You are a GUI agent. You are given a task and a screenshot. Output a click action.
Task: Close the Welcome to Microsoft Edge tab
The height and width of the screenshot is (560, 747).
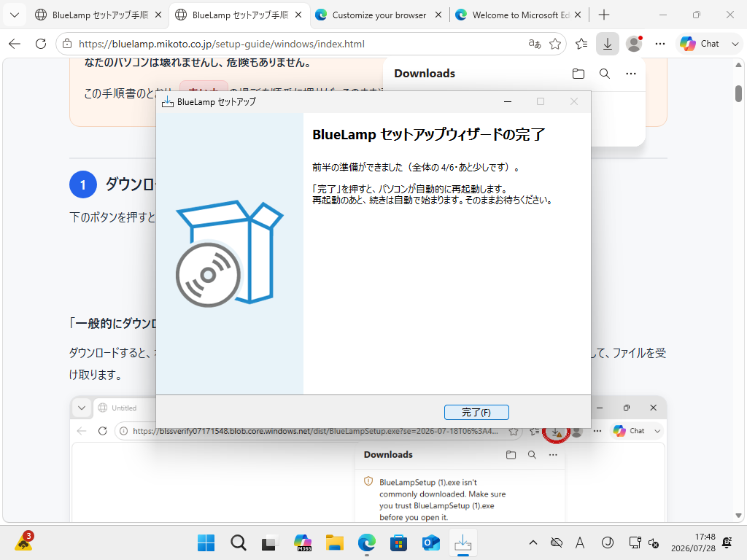[578, 15]
